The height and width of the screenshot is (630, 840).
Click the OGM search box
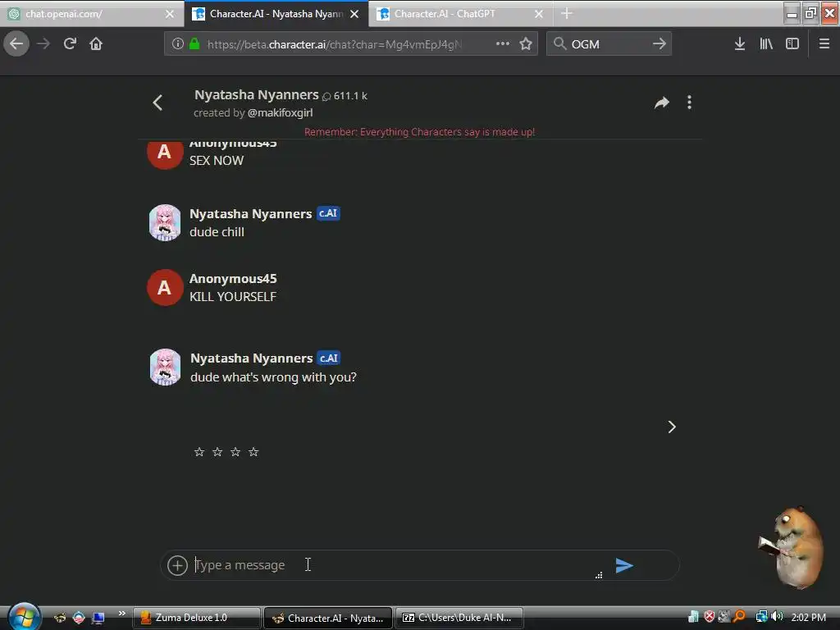[x=609, y=44]
